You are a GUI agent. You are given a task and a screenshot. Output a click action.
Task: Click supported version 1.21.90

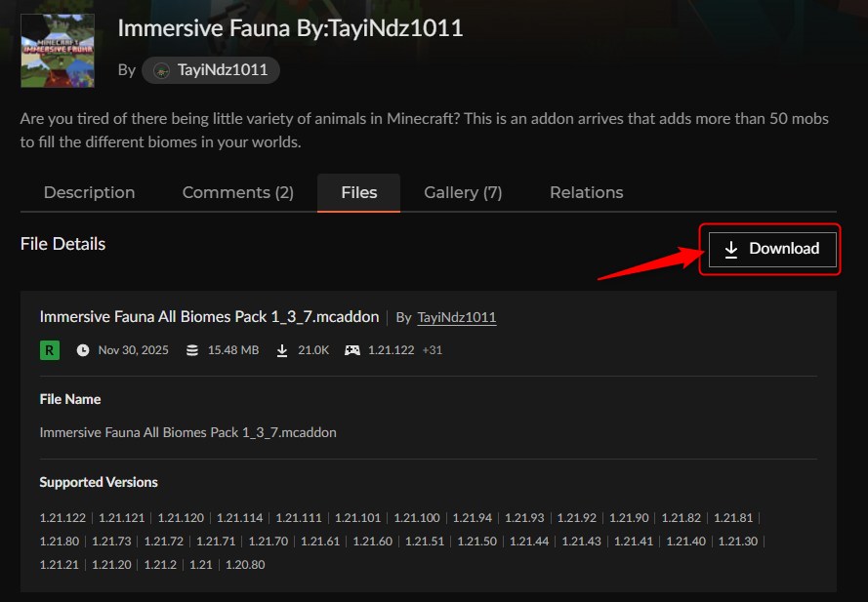click(x=629, y=518)
